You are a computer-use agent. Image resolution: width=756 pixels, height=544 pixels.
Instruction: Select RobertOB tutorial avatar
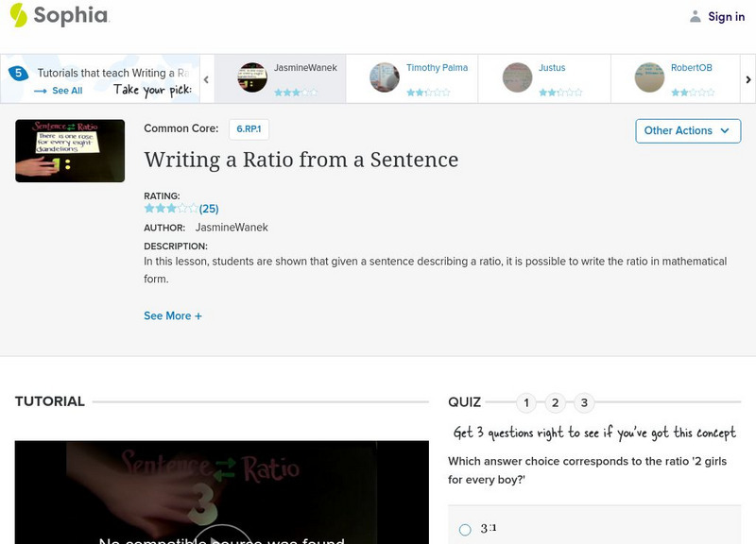point(649,77)
